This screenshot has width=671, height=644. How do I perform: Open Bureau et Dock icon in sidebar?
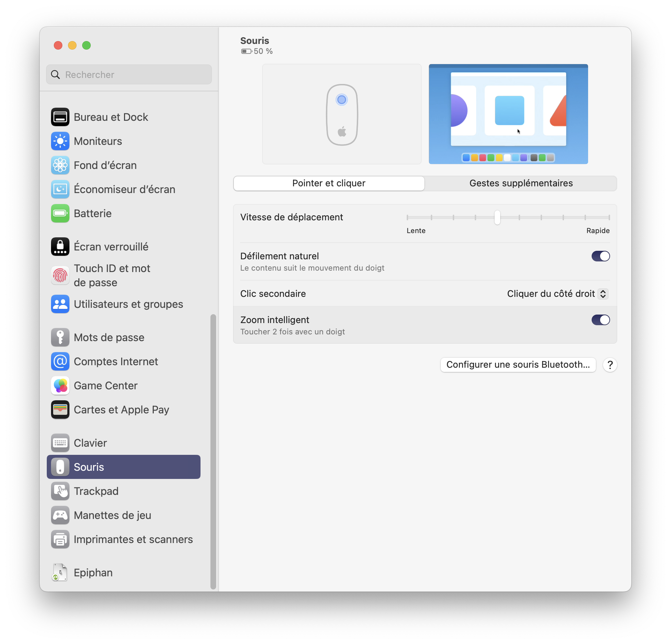(60, 117)
